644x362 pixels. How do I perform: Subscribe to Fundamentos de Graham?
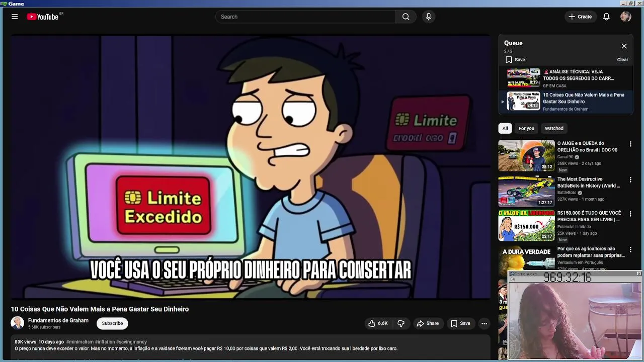(x=112, y=323)
